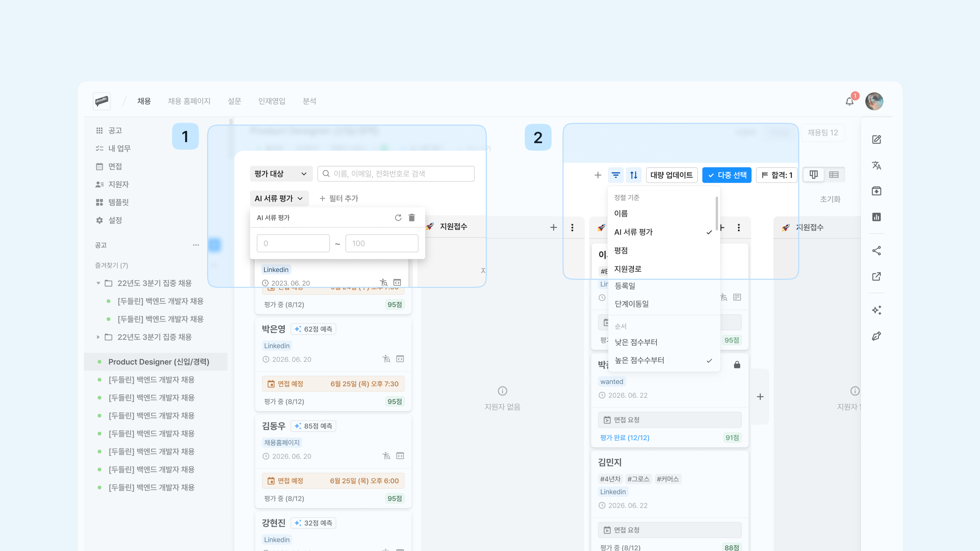Click the lock icon on the wanted card
The width and height of the screenshot is (980, 551).
(x=737, y=365)
